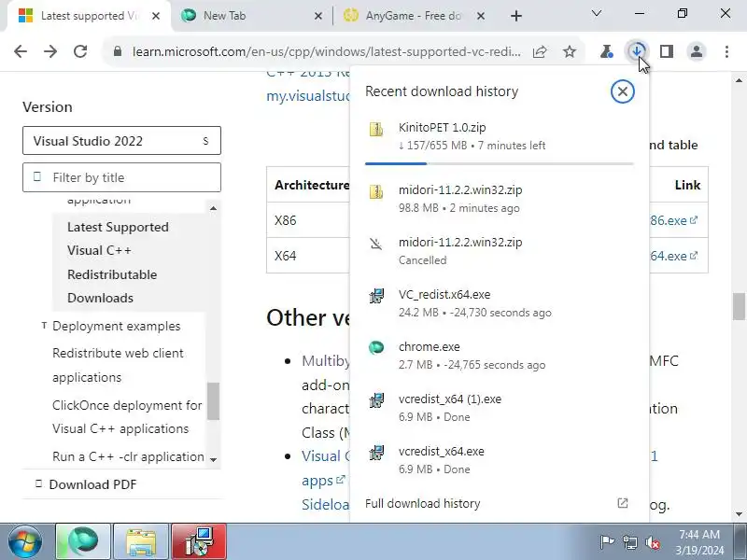Click the address bar URL
The image size is (747, 560).
(x=326, y=51)
